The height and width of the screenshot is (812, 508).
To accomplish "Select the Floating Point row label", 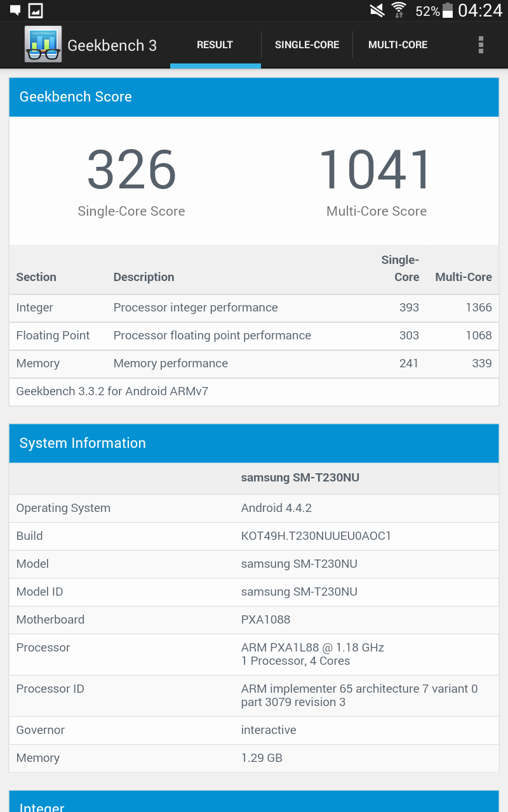I will [x=53, y=336].
